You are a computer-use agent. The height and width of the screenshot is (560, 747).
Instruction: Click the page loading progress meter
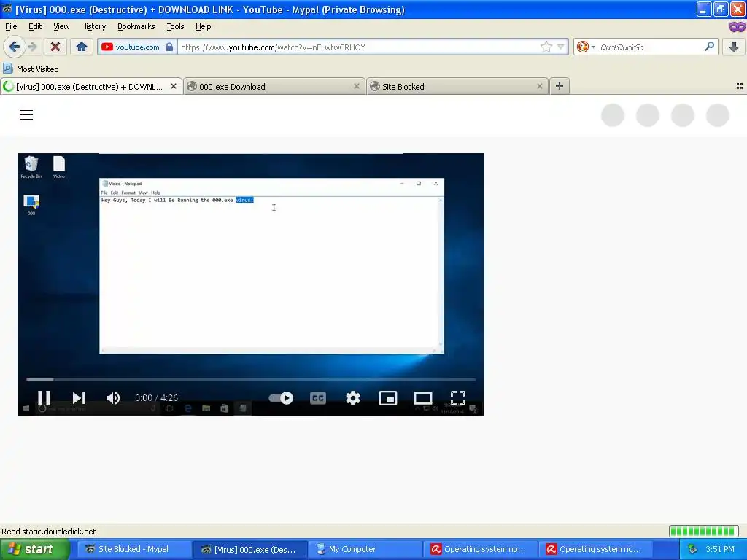pyautogui.click(x=704, y=531)
